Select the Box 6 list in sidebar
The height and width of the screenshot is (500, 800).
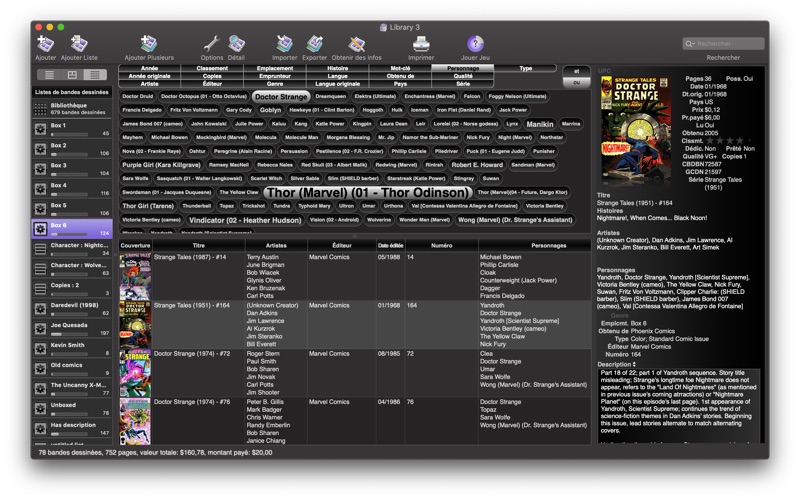72,229
